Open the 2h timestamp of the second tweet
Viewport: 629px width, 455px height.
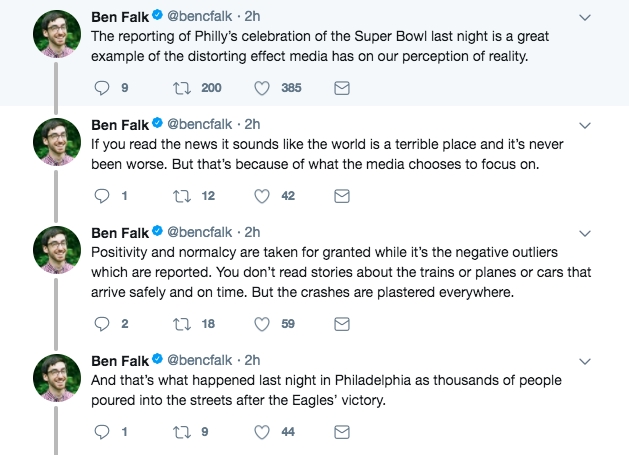252,124
